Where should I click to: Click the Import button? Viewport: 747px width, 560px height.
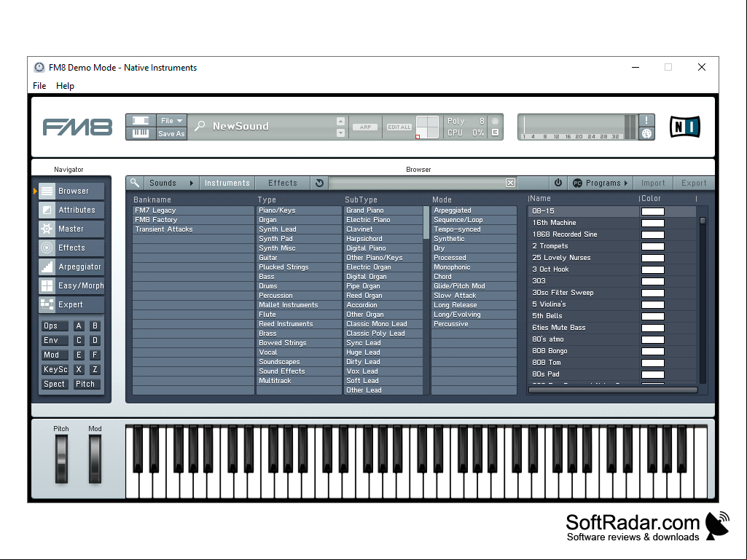[x=653, y=183]
